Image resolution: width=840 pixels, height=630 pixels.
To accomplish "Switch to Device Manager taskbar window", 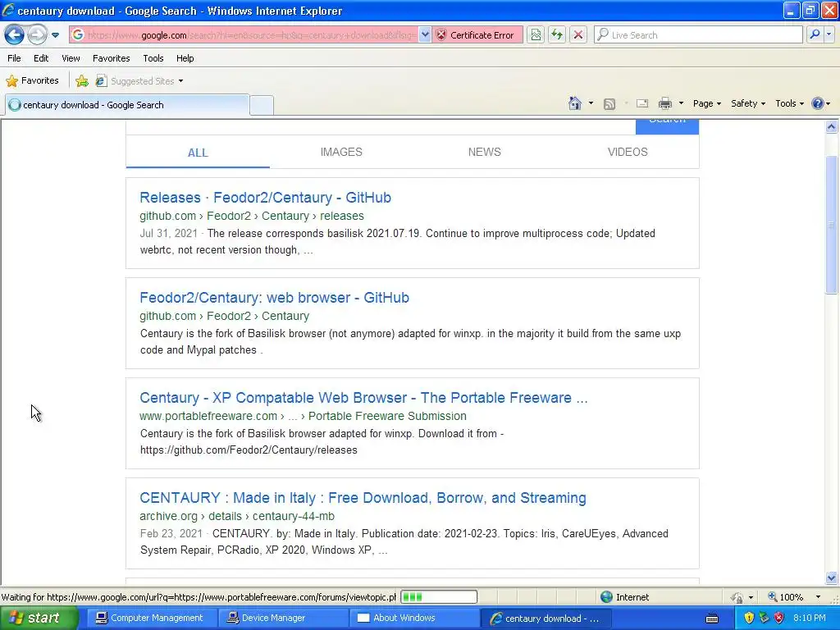I will coord(282,619).
